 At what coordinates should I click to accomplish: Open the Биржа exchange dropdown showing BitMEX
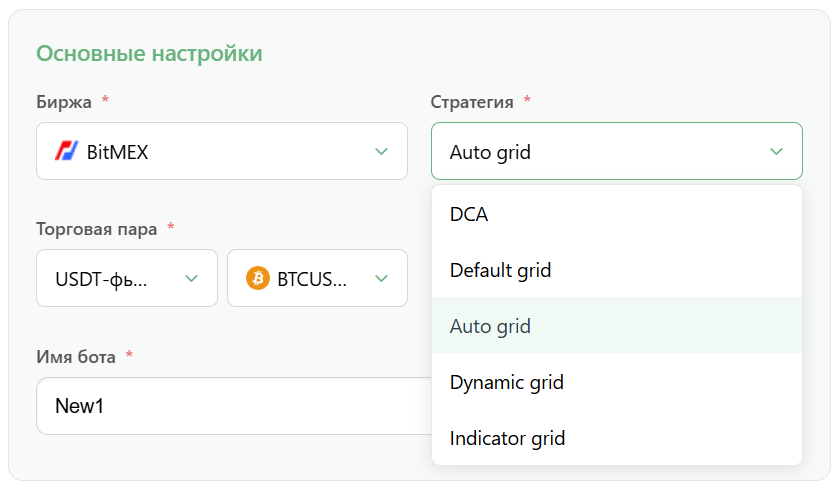pyautogui.click(x=222, y=151)
